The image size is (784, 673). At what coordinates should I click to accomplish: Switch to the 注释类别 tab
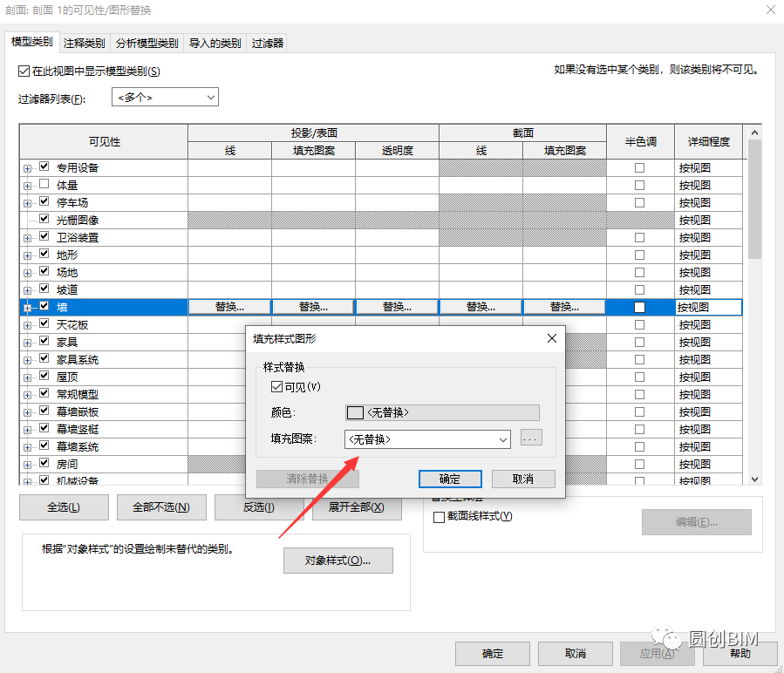point(84,43)
